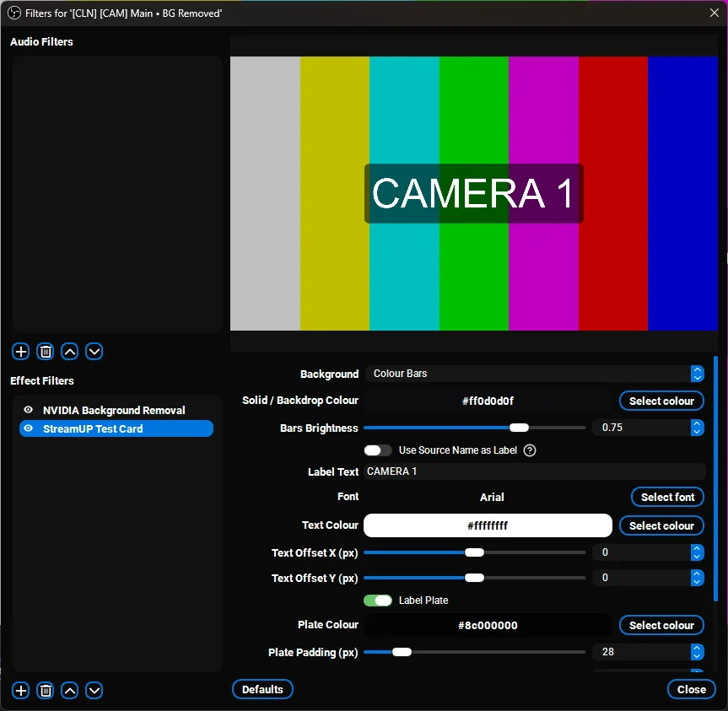Enable Use Source Name as Label switch
The height and width of the screenshot is (711, 728).
(x=378, y=450)
